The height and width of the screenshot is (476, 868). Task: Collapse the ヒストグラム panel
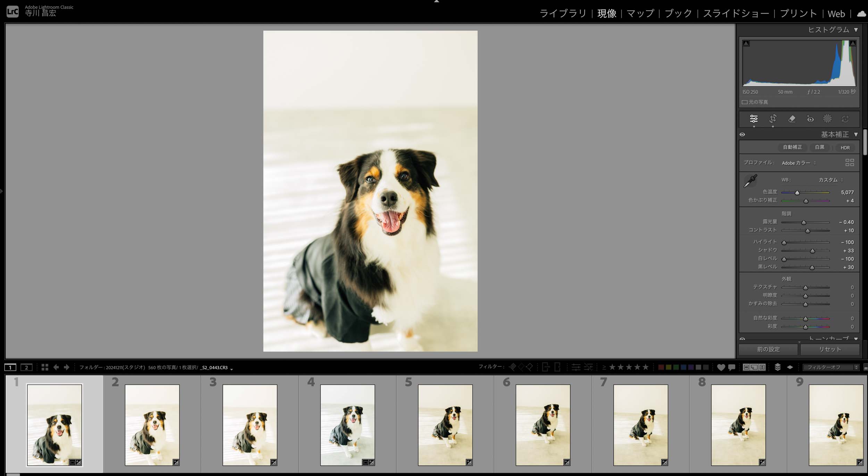point(856,30)
